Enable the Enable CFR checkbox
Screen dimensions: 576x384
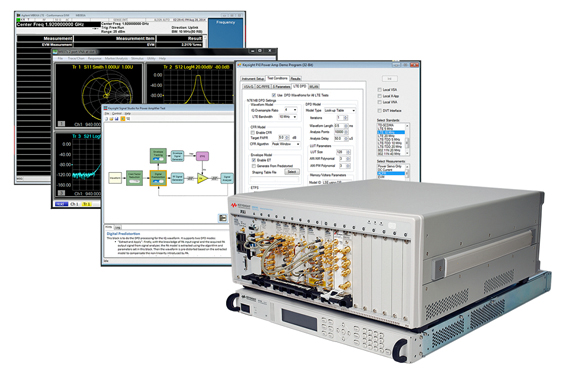[x=253, y=133]
